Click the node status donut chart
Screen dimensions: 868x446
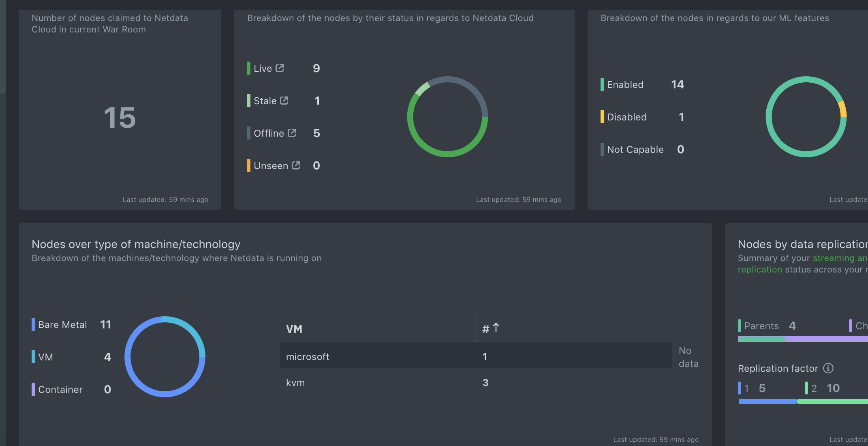tap(447, 116)
